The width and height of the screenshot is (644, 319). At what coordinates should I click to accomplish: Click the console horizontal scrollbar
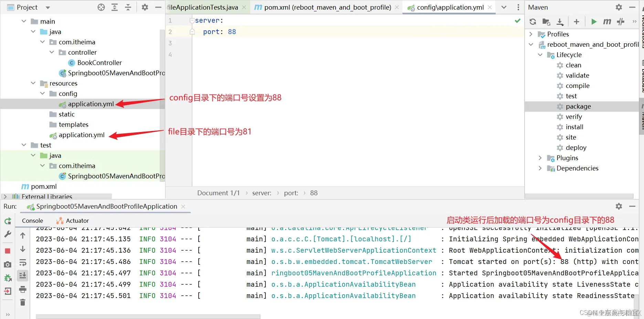148,317
